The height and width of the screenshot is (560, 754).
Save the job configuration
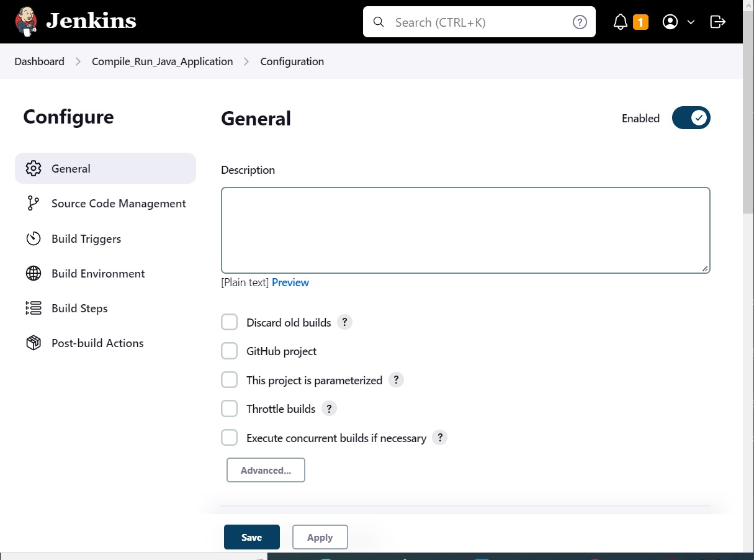tap(252, 537)
